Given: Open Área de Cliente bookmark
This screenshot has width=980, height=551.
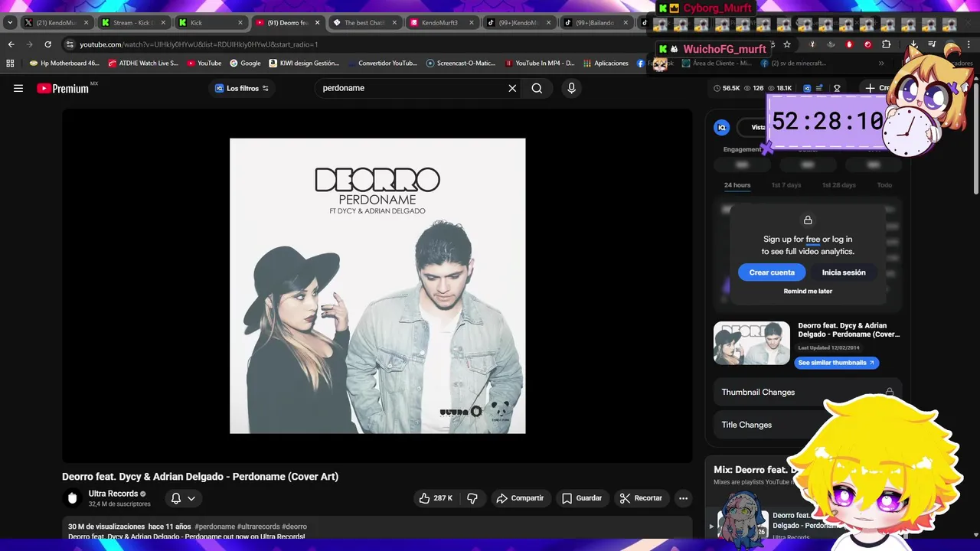Looking at the screenshot, I should 717,64.
